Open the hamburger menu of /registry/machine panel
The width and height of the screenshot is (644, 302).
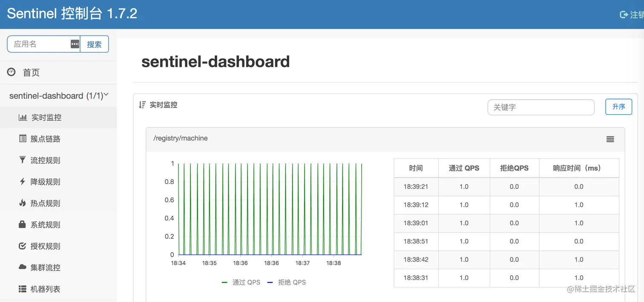610,139
